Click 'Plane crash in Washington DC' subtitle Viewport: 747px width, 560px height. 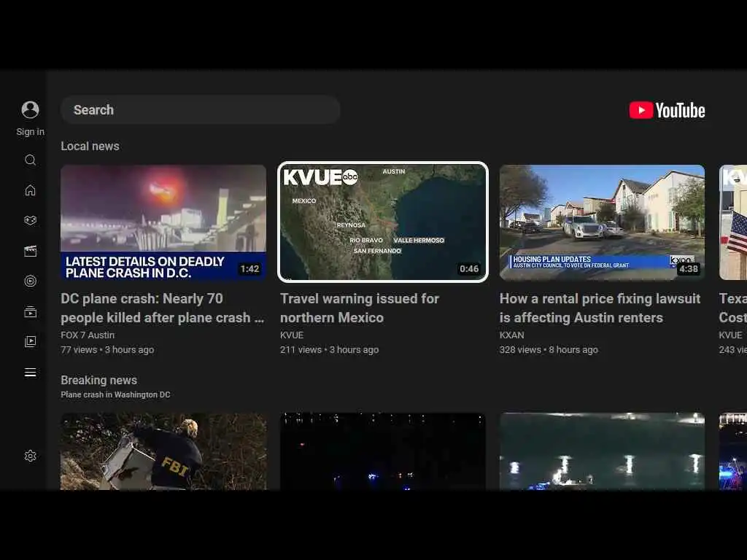tap(115, 394)
